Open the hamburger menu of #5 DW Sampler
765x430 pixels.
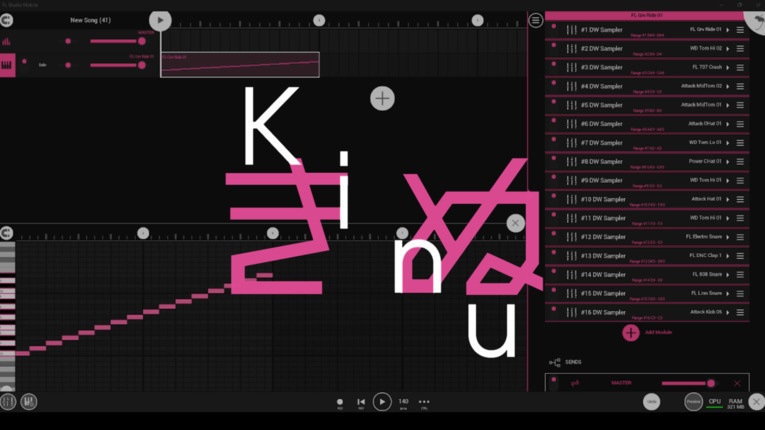740,105
